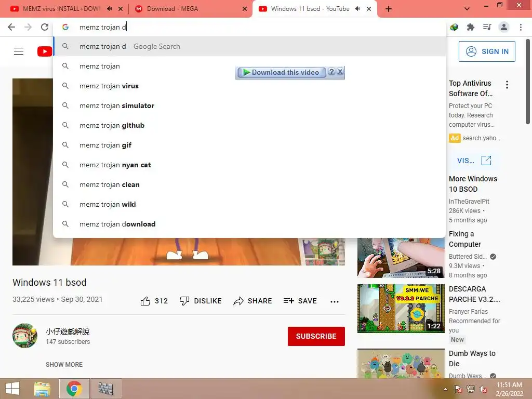Viewport: 532px width, 399px height.
Task: Choose the 'memz trojan nyan cat' suggestion
Action: tap(249, 165)
